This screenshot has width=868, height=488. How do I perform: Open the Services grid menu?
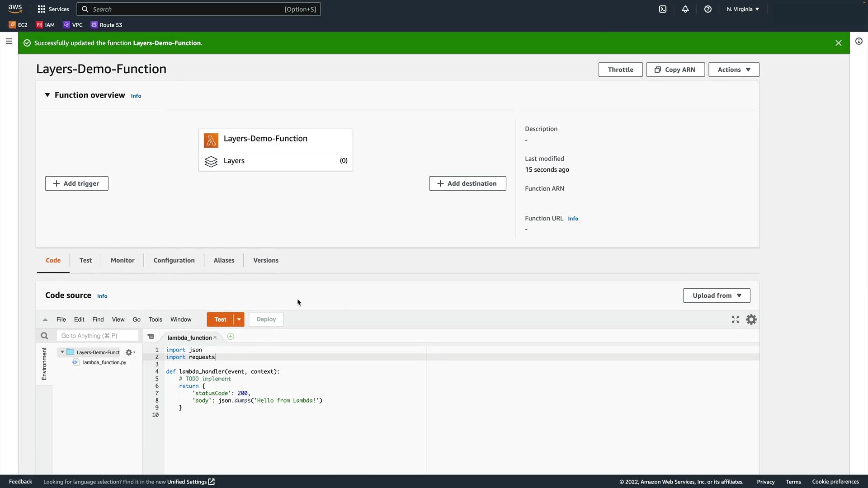pyautogui.click(x=42, y=9)
